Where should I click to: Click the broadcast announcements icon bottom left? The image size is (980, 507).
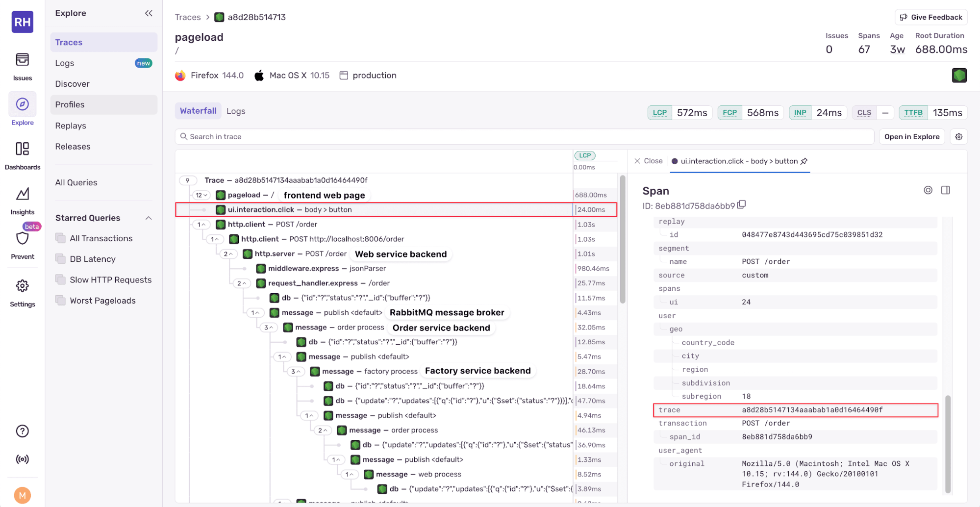pyautogui.click(x=22, y=459)
